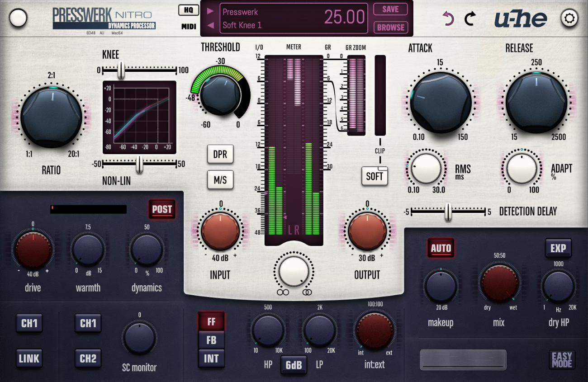
Task: Open settings via the gear icon
Action: 569,19
